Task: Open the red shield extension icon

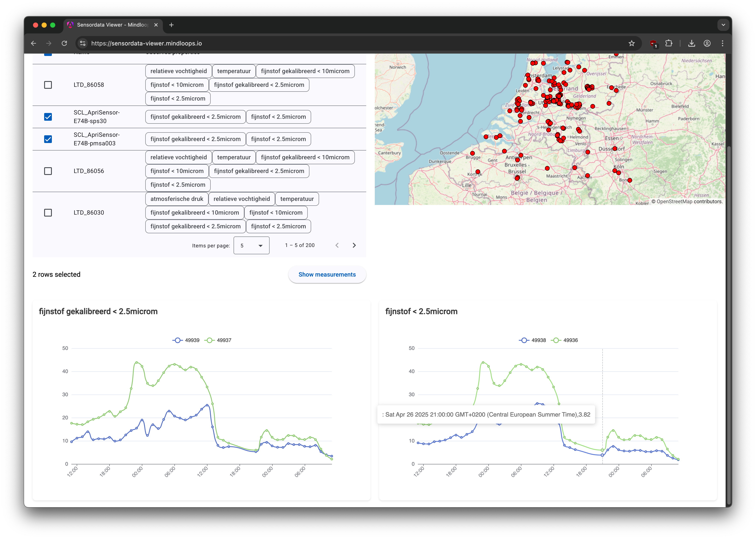Action: (653, 44)
